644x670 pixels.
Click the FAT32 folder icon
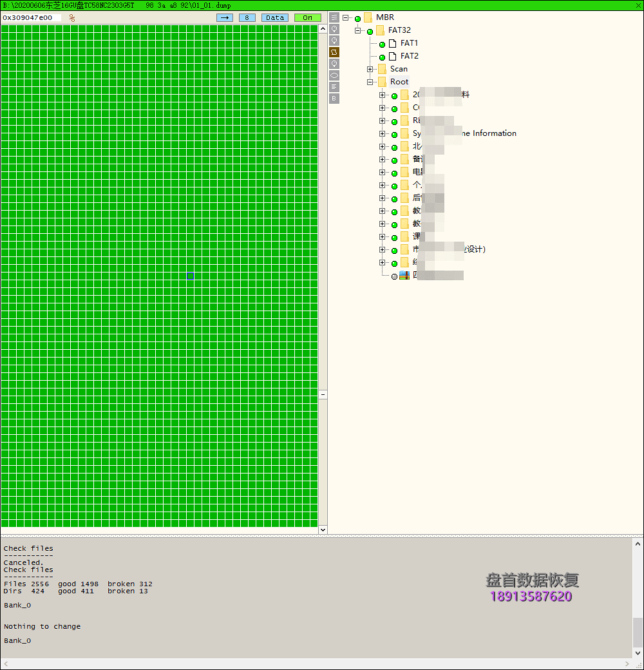pyautogui.click(x=380, y=30)
